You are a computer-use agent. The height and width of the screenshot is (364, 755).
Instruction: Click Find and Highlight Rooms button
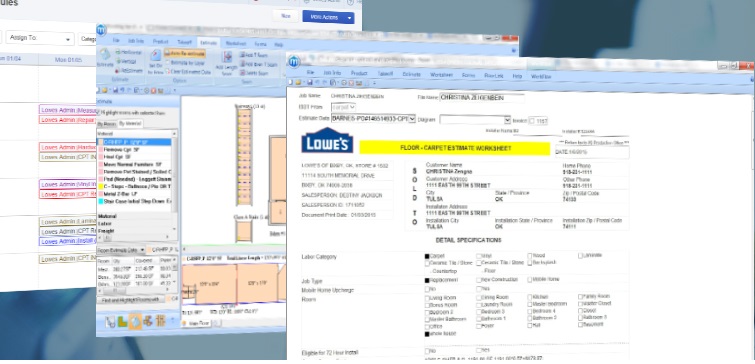(x=131, y=300)
